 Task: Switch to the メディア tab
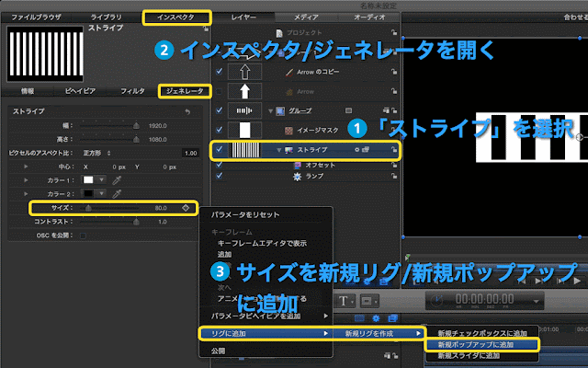click(x=306, y=17)
